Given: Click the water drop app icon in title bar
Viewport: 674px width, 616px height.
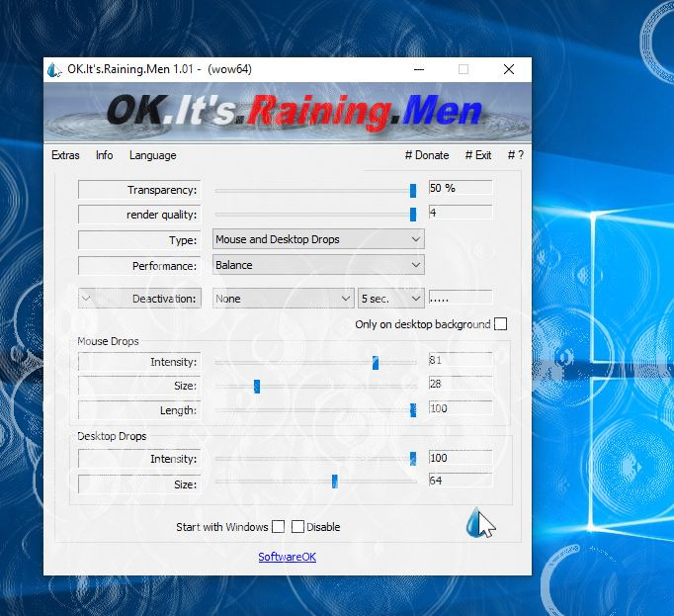Looking at the screenshot, I should 54,69.
